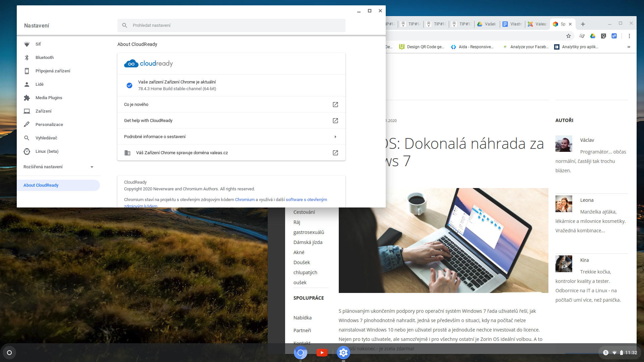The image size is (644, 362).
Task: Open Chromium browser from the shelf
Action: 301,353
